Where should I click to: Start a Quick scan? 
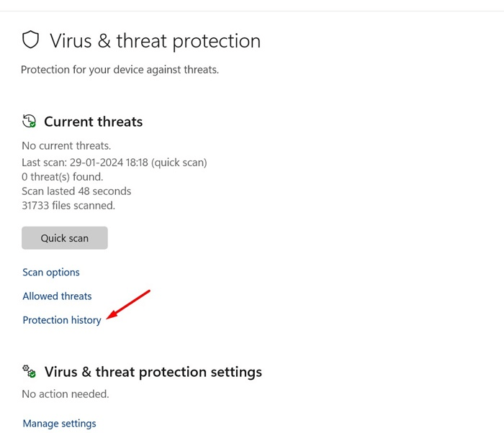click(65, 238)
